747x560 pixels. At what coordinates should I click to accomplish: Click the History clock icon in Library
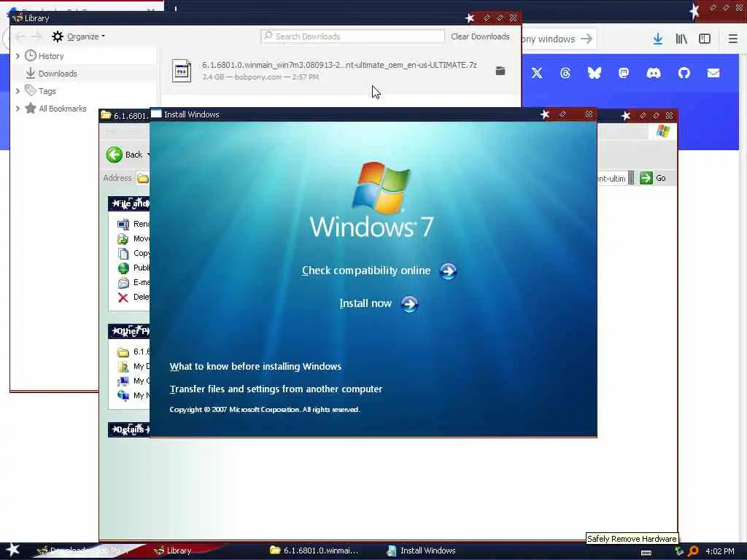click(31, 55)
